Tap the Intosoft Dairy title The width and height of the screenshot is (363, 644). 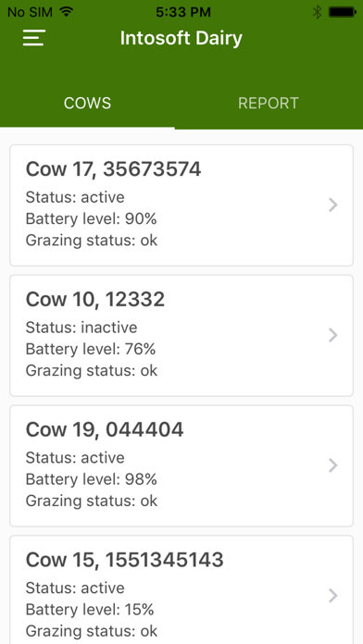pyautogui.click(x=181, y=38)
